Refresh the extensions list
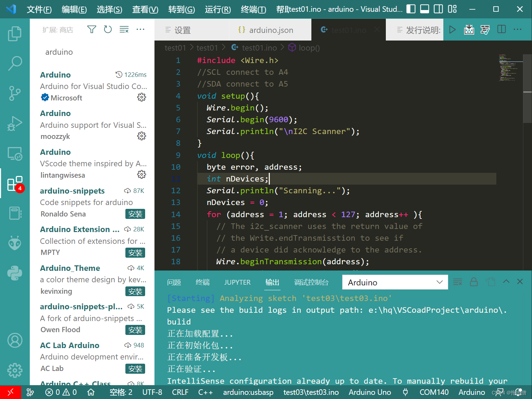The image size is (532, 399). click(108, 30)
